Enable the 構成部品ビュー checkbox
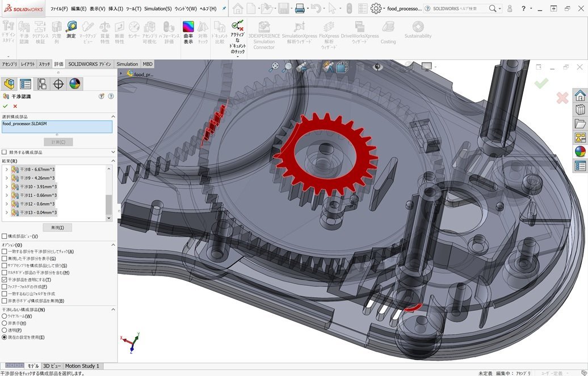The height and width of the screenshot is (376, 588). tap(4, 236)
